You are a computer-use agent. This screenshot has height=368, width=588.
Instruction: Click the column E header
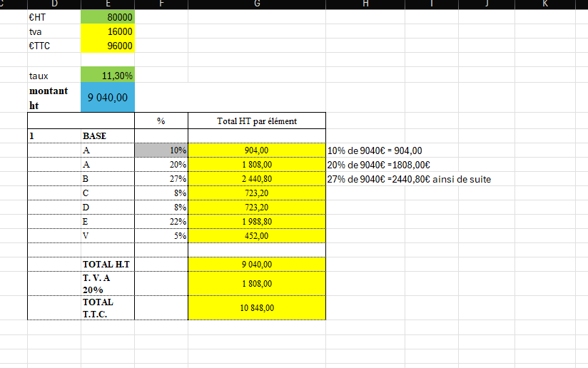(107, 4)
